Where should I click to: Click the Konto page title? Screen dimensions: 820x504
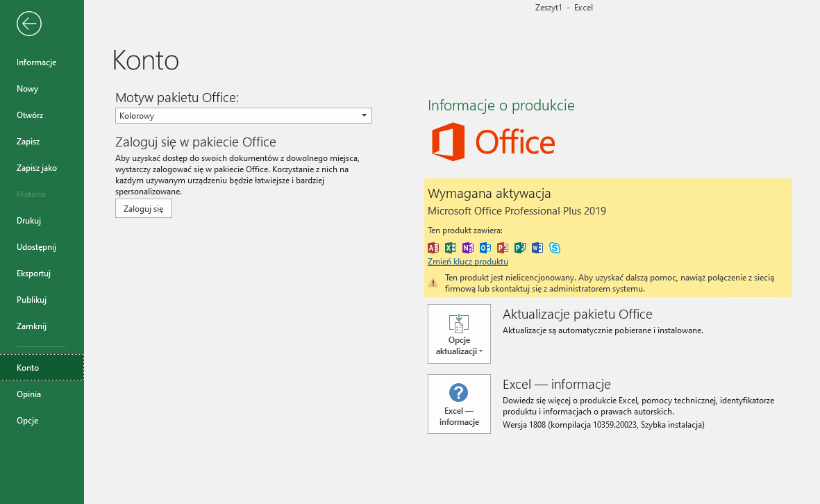coord(145,60)
